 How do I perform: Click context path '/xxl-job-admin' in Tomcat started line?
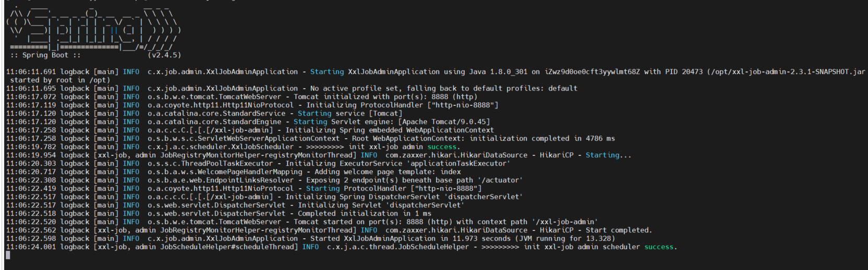pos(565,222)
